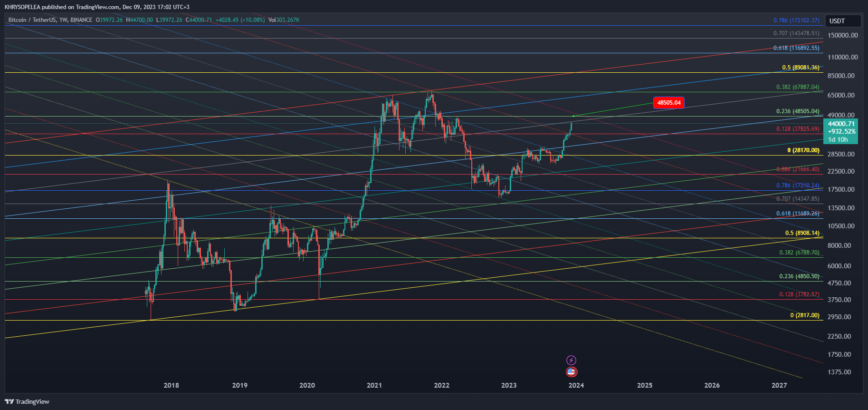Click 2950.00 on the price scale

click(839, 317)
